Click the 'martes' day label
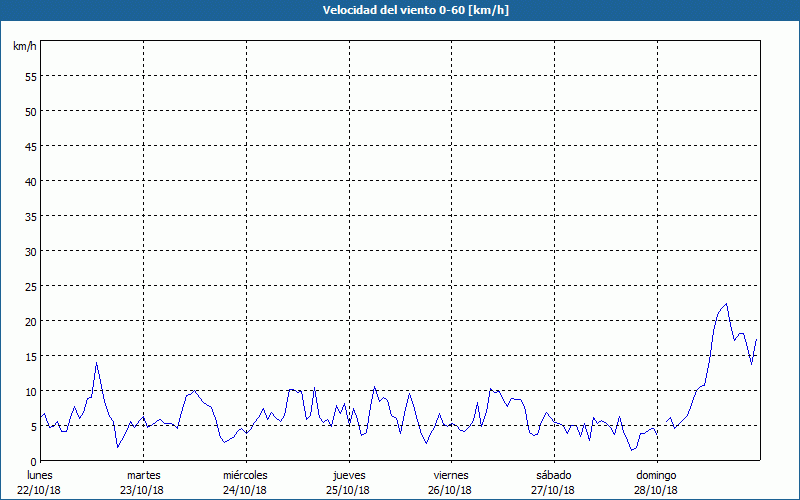The width and height of the screenshot is (800, 500). point(144,475)
